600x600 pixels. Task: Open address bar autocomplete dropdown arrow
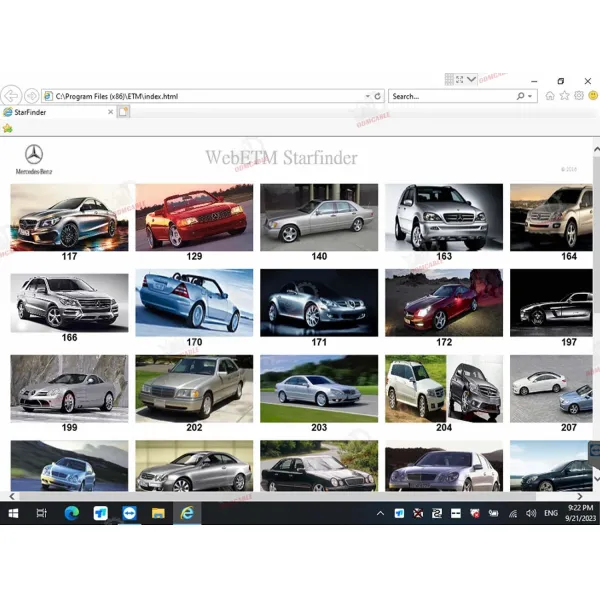pyautogui.click(x=367, y=96)
